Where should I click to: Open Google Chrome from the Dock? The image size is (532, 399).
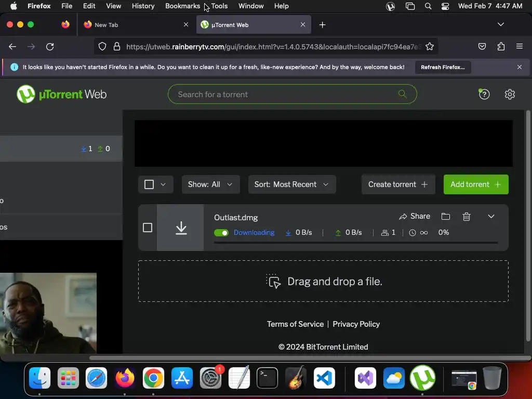click(153, 378)
